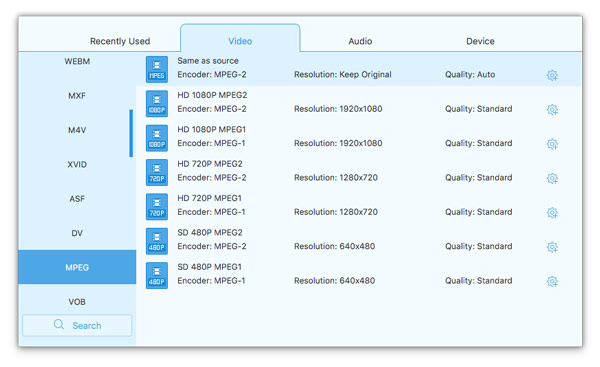Image resolution: width=600 pixels, height=367 pixels.
Task: Select the "SD 480P MPEG2" preset title
Action: click(210, 232)
